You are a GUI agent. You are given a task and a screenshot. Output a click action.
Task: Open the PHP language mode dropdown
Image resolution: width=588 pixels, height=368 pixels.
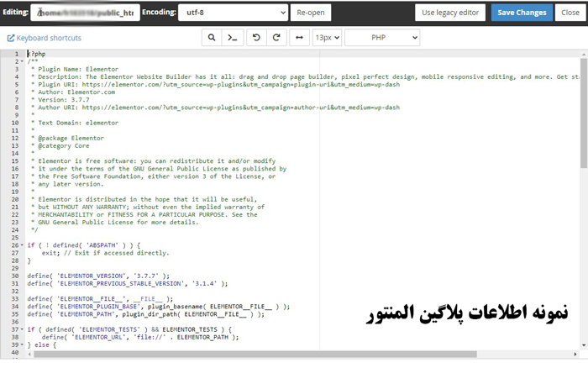point(382,38)
